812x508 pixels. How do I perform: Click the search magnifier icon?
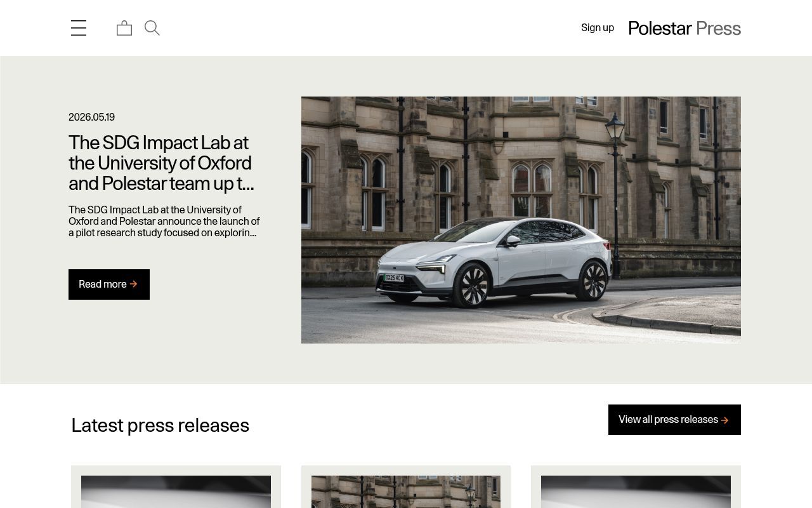tap(152, 28)
